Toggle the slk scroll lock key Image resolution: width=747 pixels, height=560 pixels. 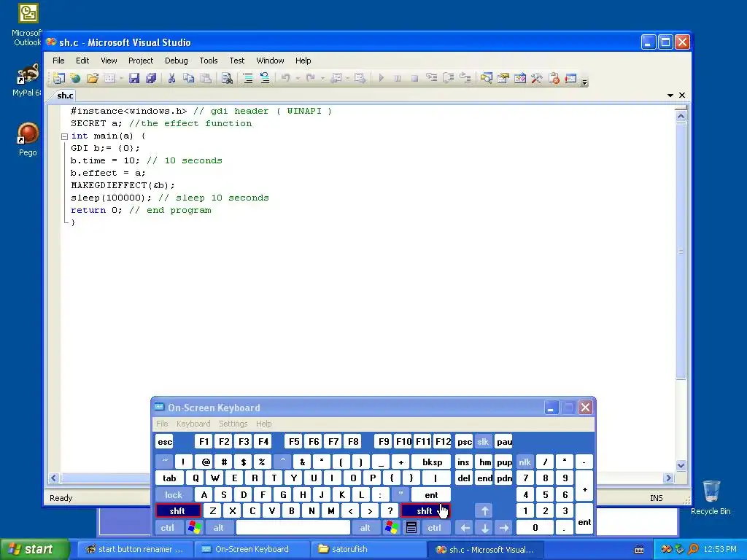[483, 442]
